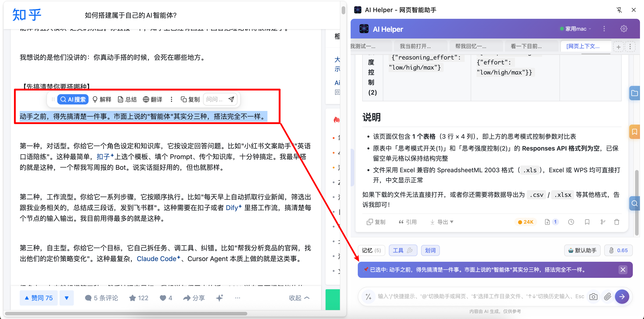Favorite the answer via star 122
644x319 pixels.
[x=138, y=298]
